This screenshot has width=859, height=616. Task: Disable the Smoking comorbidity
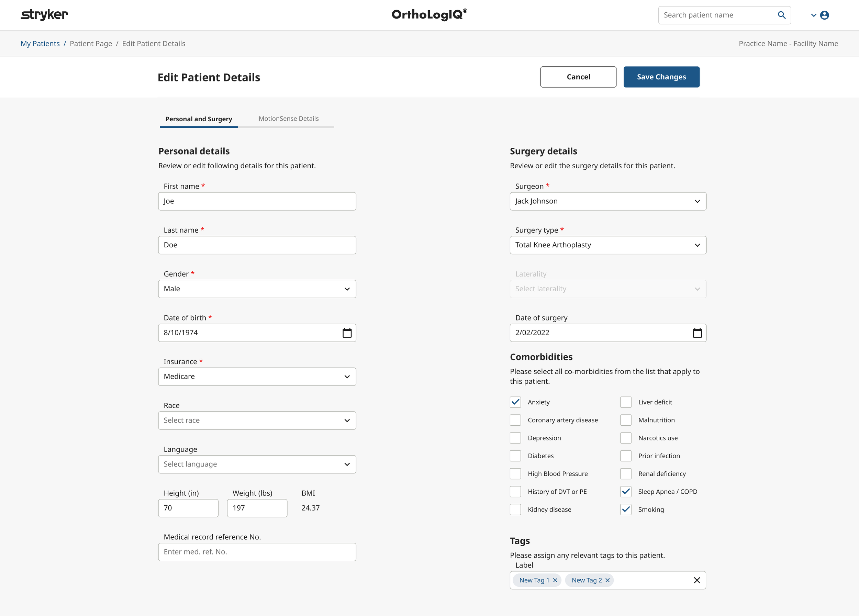tap(626, 509)
